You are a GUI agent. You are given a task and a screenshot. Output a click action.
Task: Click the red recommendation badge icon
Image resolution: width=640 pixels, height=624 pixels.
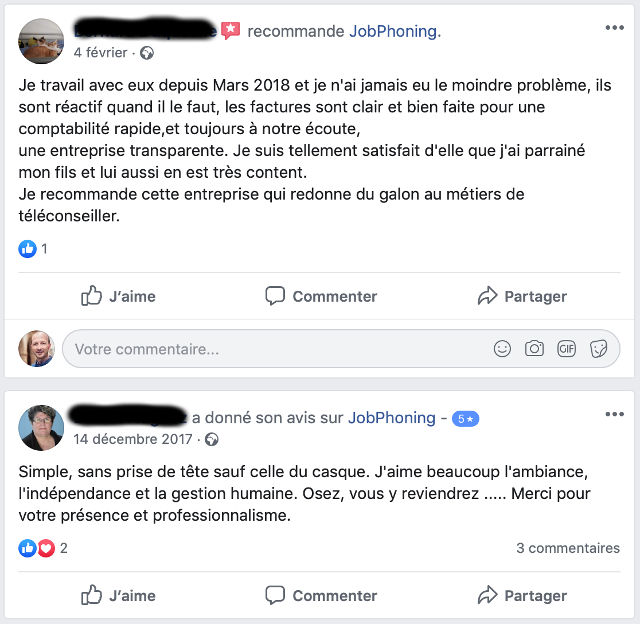tap(231, 31)
